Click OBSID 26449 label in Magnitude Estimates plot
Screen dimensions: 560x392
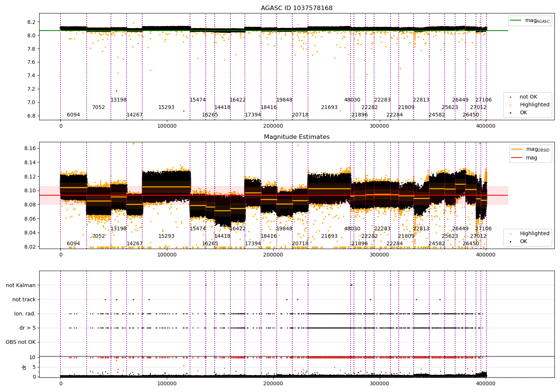tap(460, 229)
